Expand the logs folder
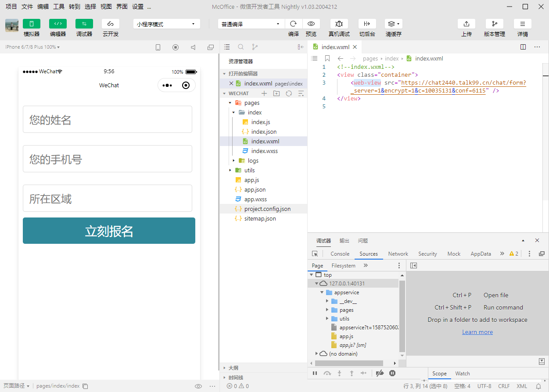Viewport: 549px width, 392px height. [x=234, y=161]
